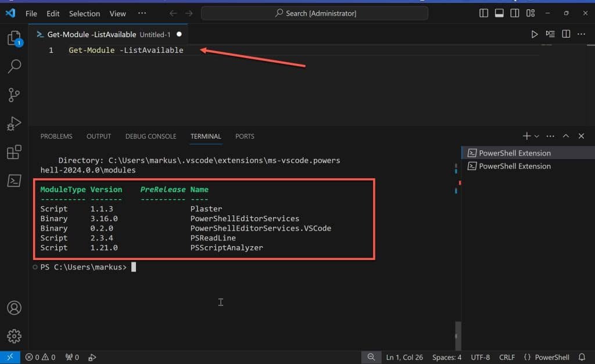Open the terminal More Actions menu
Image resolution: width=595 pixels, height=364 pixels.
(x=550, y=136)
